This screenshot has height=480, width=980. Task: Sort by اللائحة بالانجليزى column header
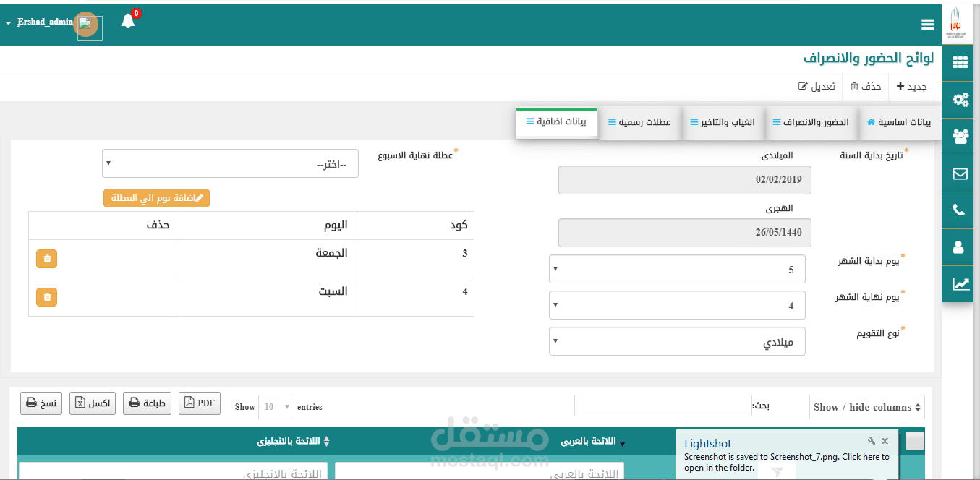[294, 441]
